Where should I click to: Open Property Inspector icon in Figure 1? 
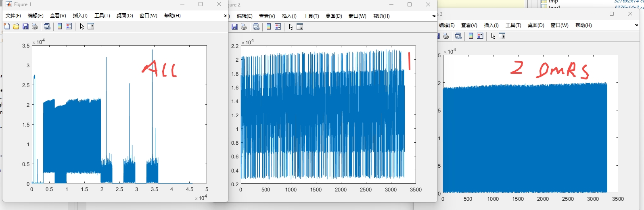(x=91, y=26)
